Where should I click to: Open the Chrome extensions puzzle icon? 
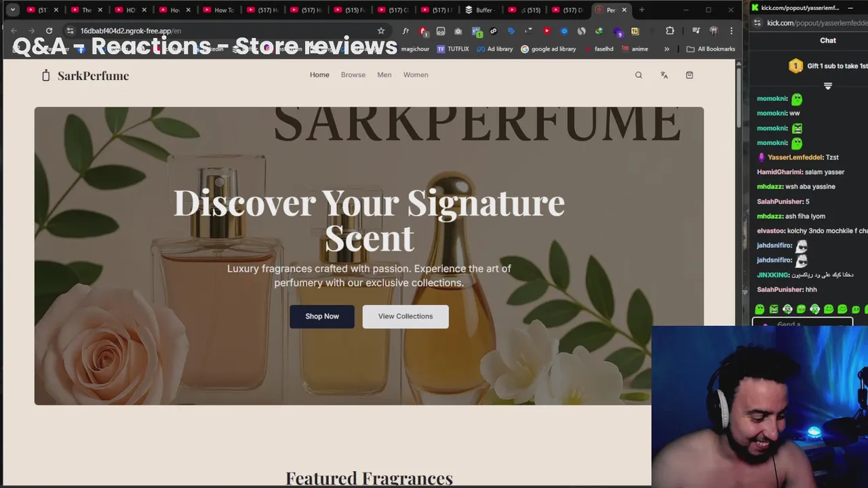(670, 30)
